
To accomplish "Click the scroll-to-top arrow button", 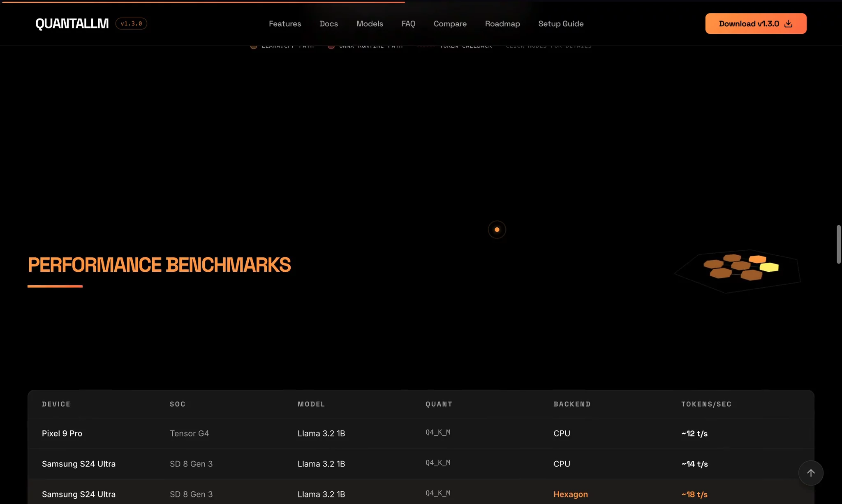I will pyautogui.click(x=811, y=473).
